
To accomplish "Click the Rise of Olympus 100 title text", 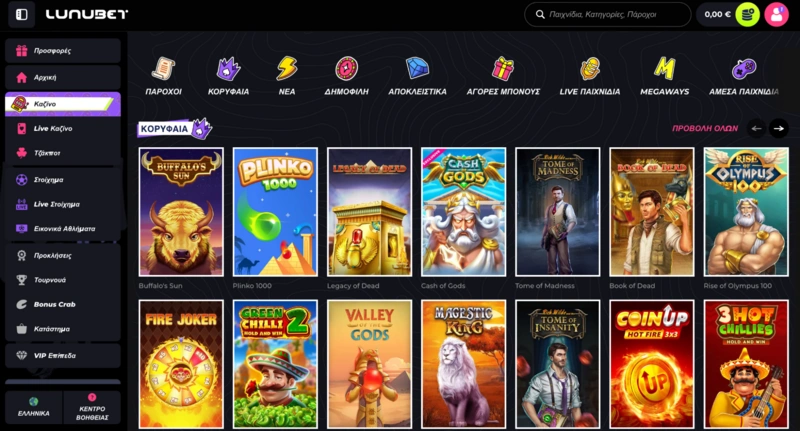I will pos(737,286).
